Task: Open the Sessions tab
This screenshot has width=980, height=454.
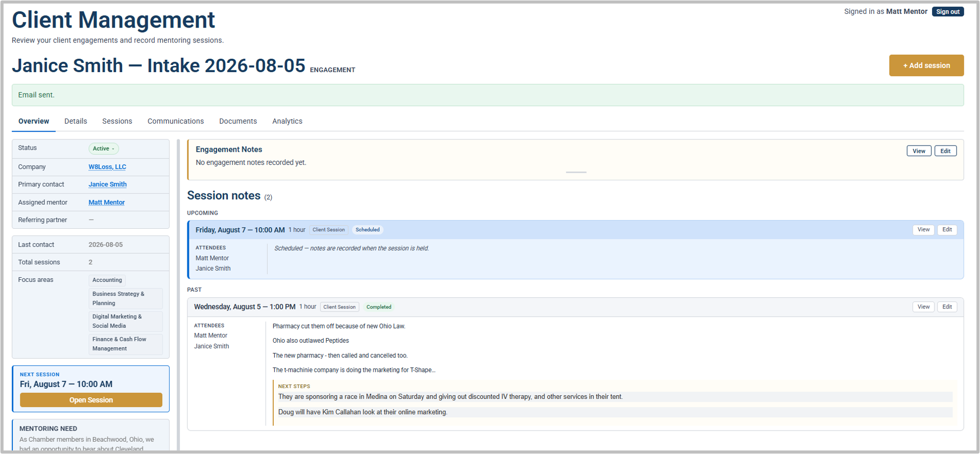Action: tap(117, 121)
